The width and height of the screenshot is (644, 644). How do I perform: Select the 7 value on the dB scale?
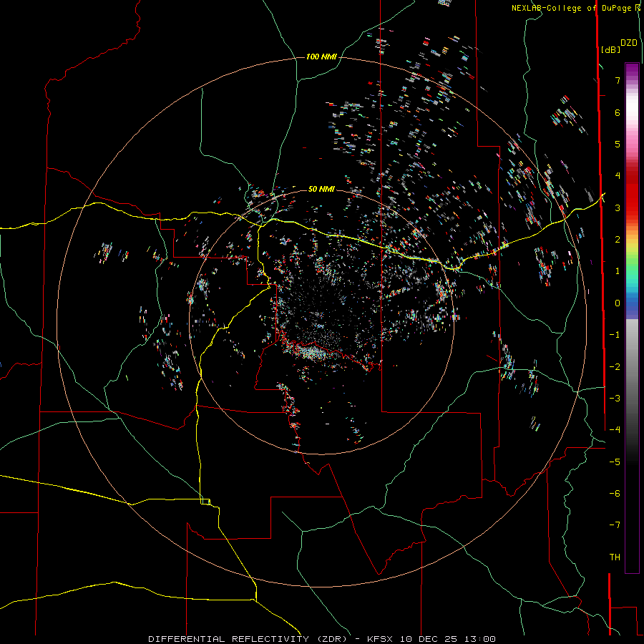(618, 80)
